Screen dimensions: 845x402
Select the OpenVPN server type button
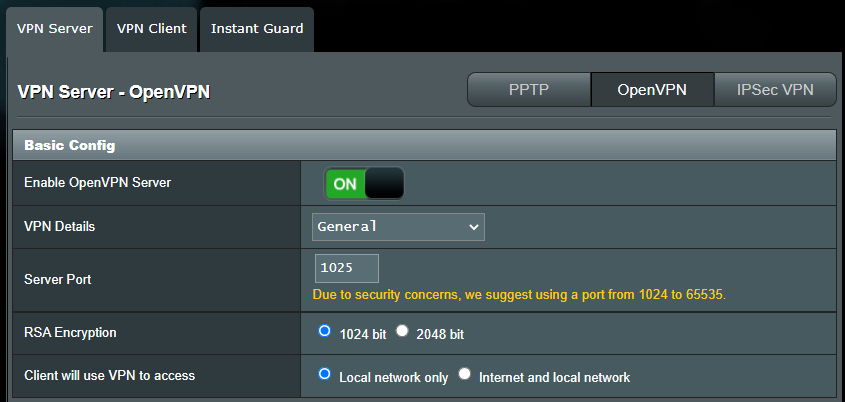[652, 89]
